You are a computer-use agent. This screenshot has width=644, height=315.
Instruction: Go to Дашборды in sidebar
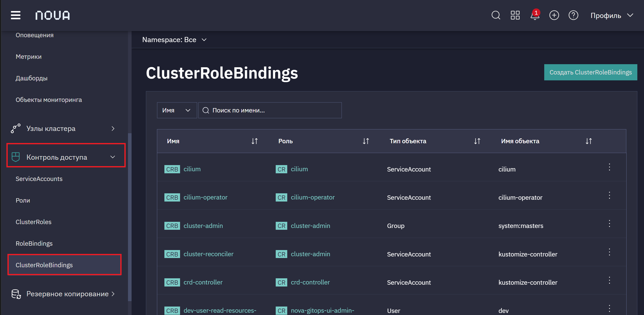tap(31, 78)
